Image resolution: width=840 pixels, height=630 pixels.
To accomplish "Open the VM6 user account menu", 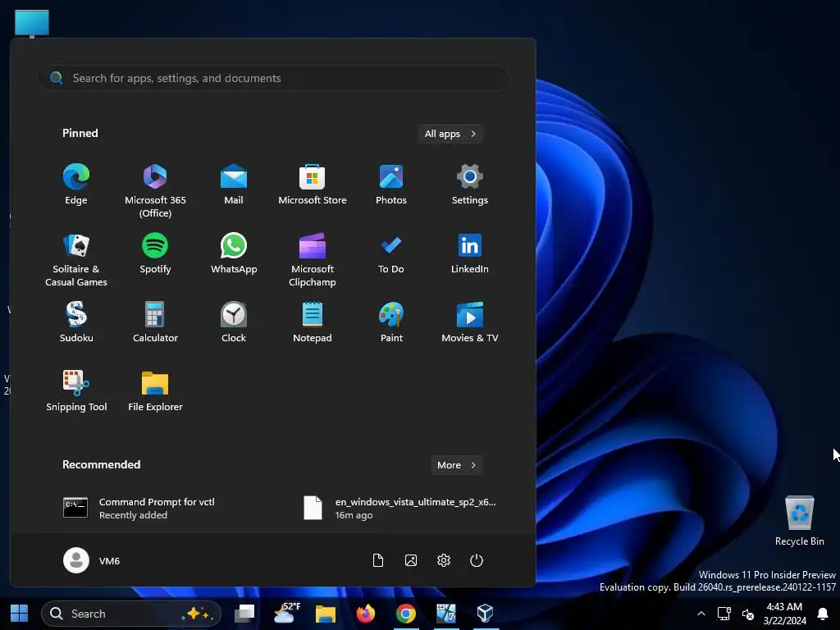I will click(x=92, y=560).
